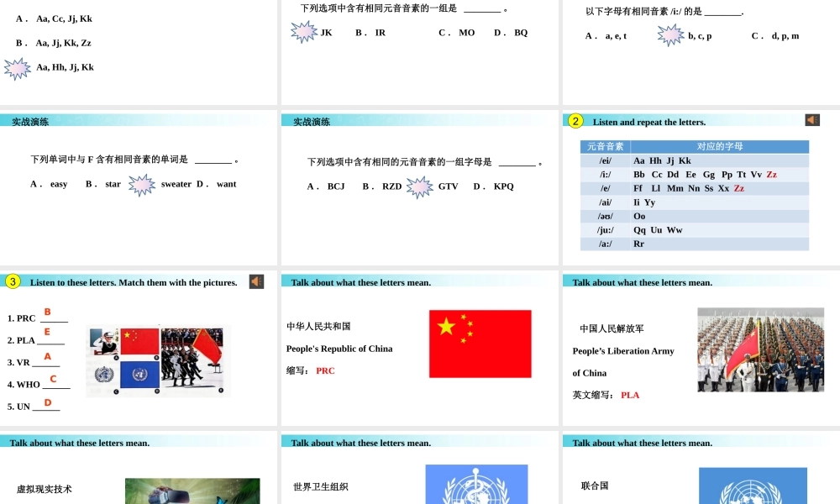Click the 实战演练 heading on the F question slide

pyautogui.click(x=30, y=122)
